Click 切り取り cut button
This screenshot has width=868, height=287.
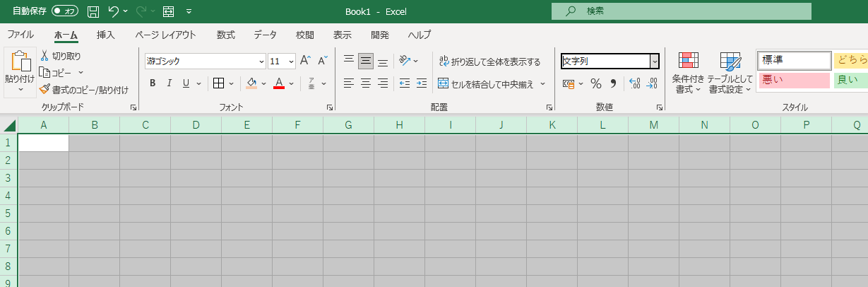coord(60,56)
